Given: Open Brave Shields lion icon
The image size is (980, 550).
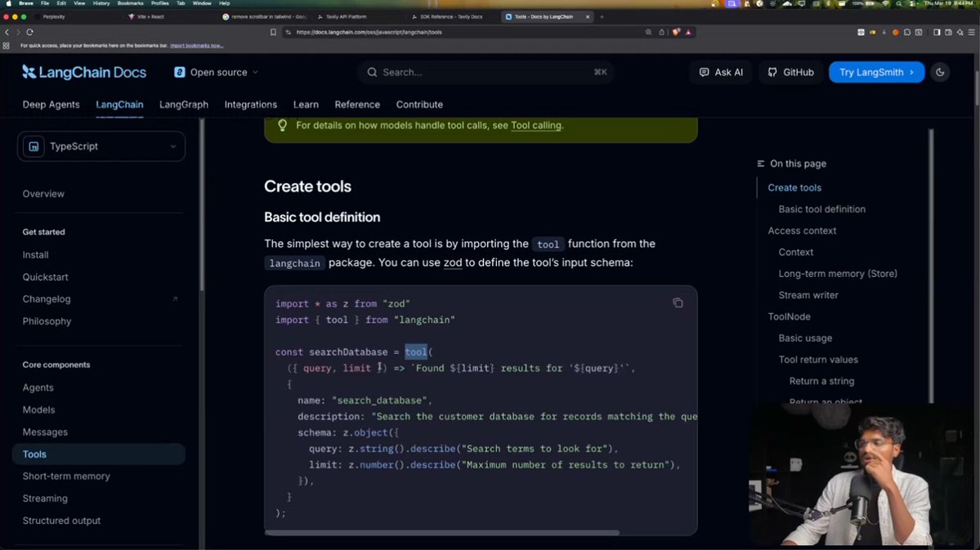Looking at the screenshot, I should (x=676, y=32).
